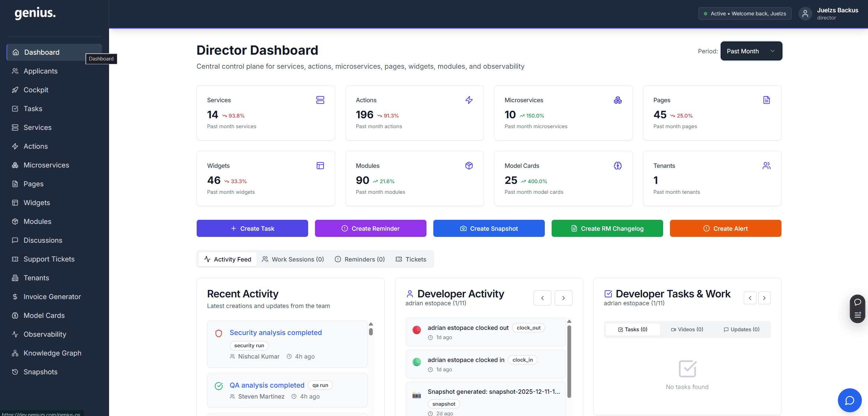Image resolution: width=868 pixels, height=416 pixels.
Task: Click the brain icon on the Model Cards card
Action: [618, 165]
